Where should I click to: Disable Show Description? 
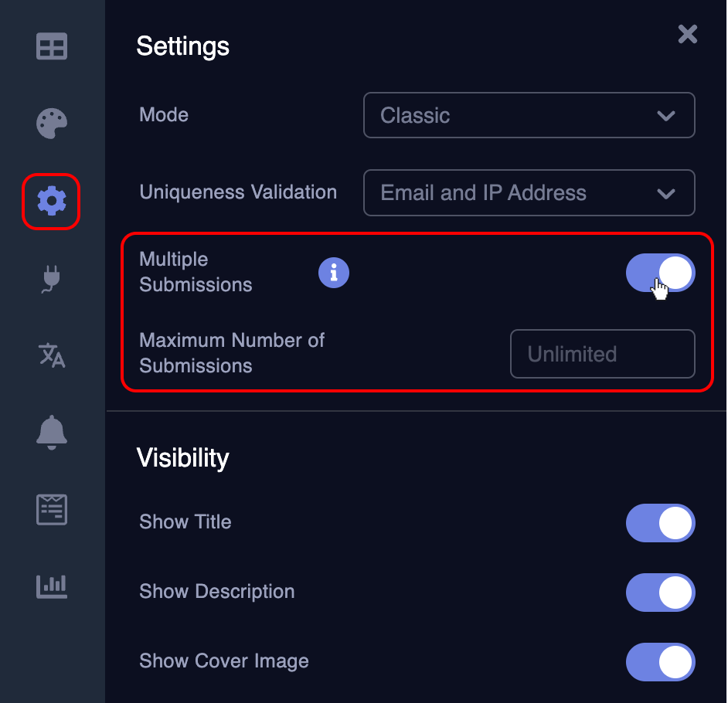pyautogui.click(x=661, y=593)
